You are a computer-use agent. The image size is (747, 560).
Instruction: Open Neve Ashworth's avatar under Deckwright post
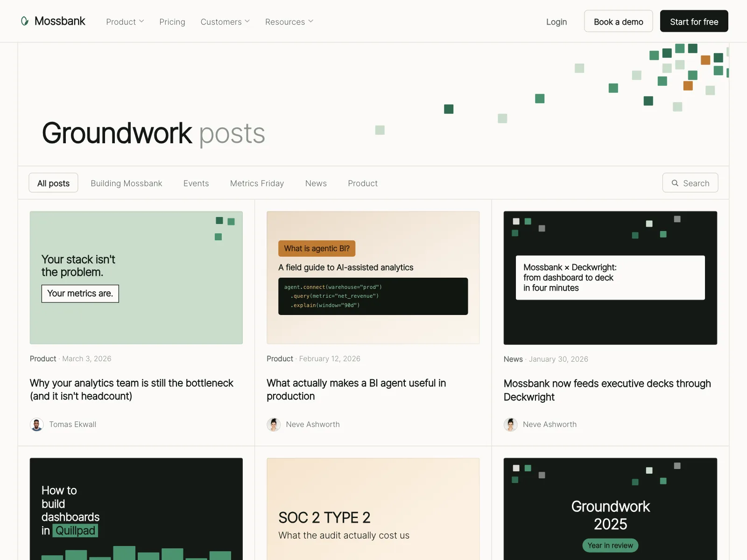coord(511,425)
